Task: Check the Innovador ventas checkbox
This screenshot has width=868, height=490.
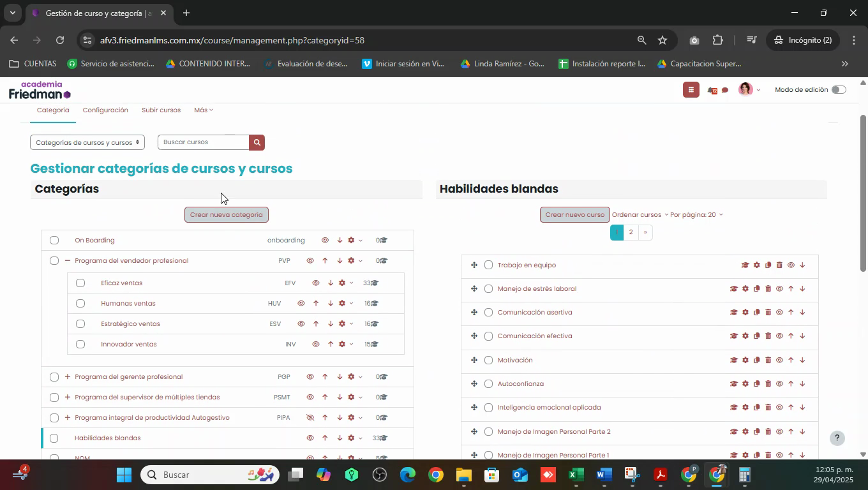Action: pyautogui.click(x=80, y=345)
